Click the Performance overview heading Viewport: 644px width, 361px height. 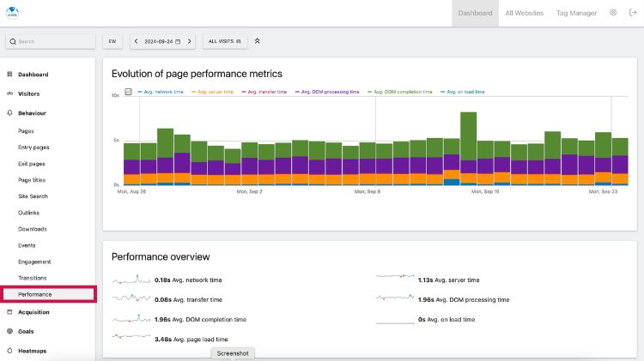coord(161,256)
